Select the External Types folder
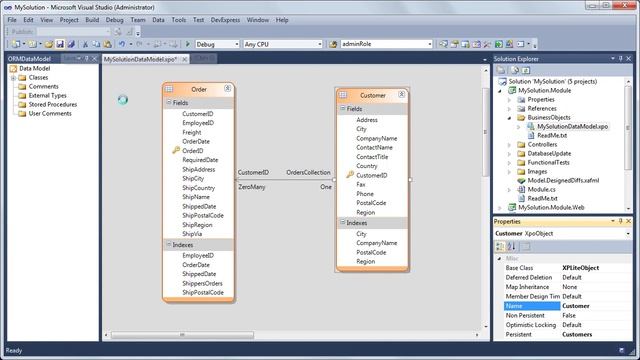 pyautogui.click(x=47, y=96)
